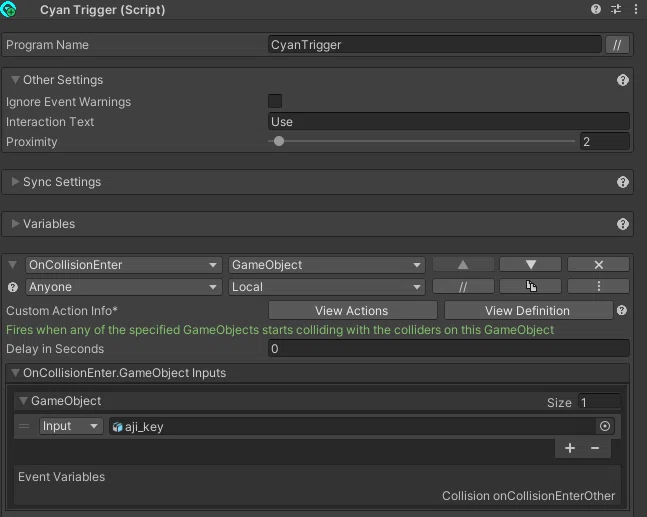Open the component preset settings icon
Viewport: 647px width, 517px height.
coord(616,9)
